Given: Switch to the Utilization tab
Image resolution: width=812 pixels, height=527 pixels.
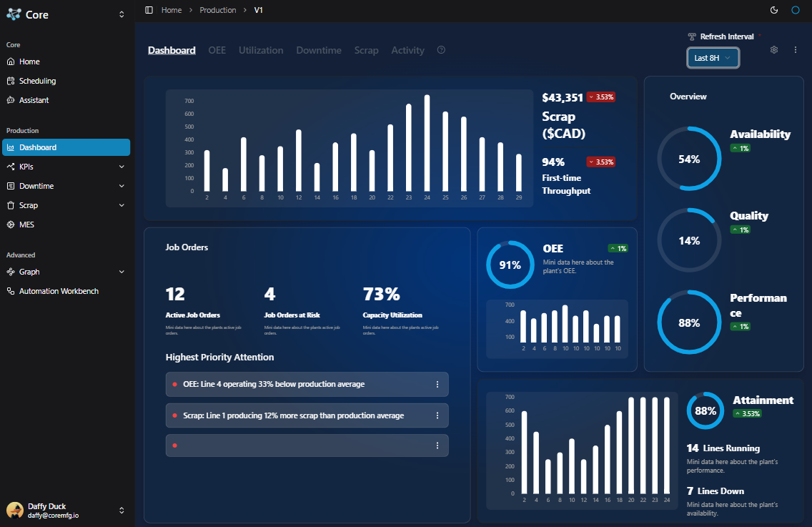Looking at the screenshot, I should click(261, 50).
